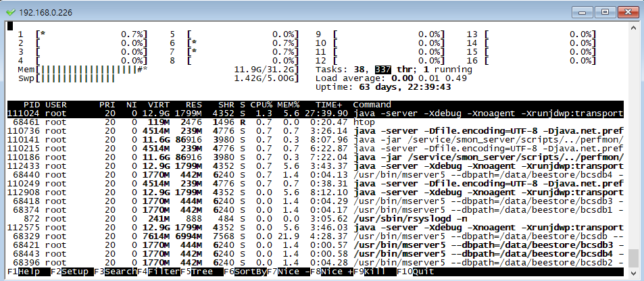Click the PRI column header
Viewport: 644px width, 281px height.
(x=107, y=105)
